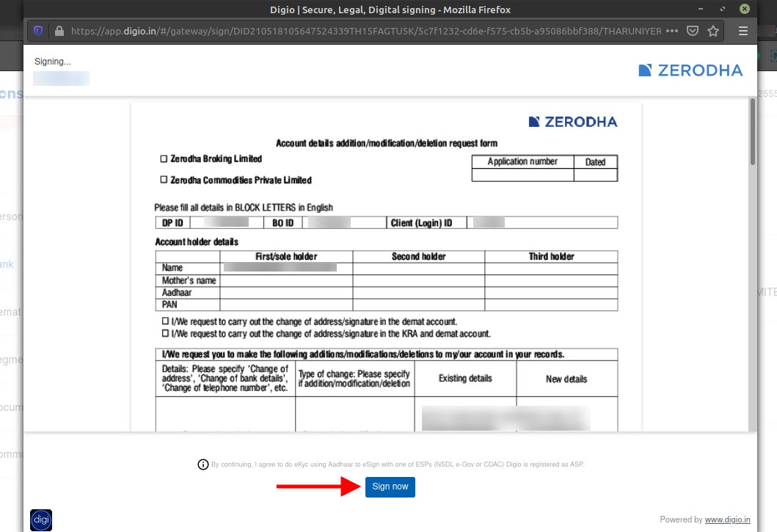This screenshot has width=777, height=532.
Task: Restore the Firefox window size
Action: pos(723,9)
